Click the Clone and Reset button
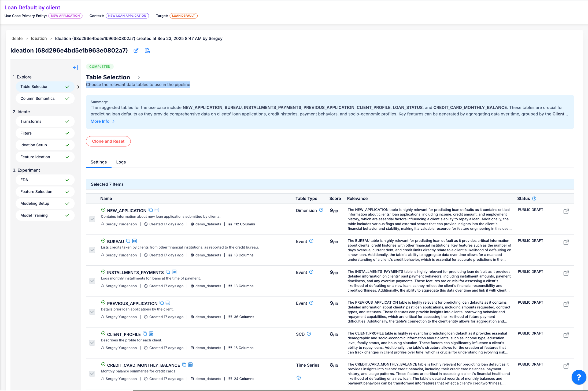This screenshot has width=588, height=391. click(x=108, y=141)
